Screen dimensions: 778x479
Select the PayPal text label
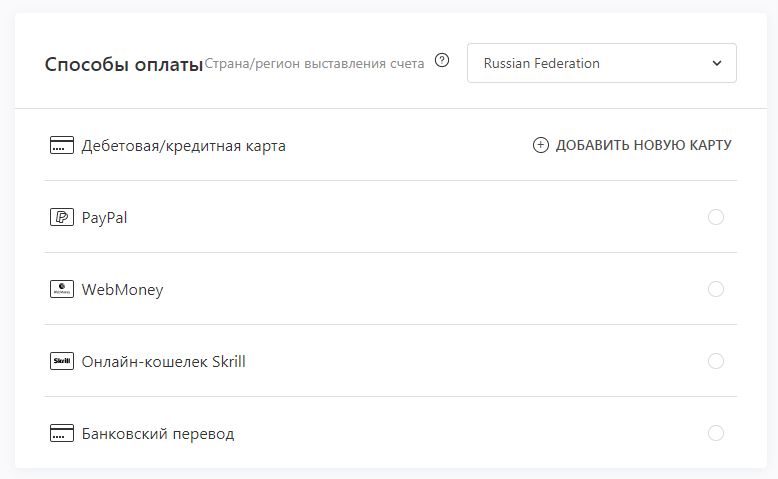pos(104,218)
